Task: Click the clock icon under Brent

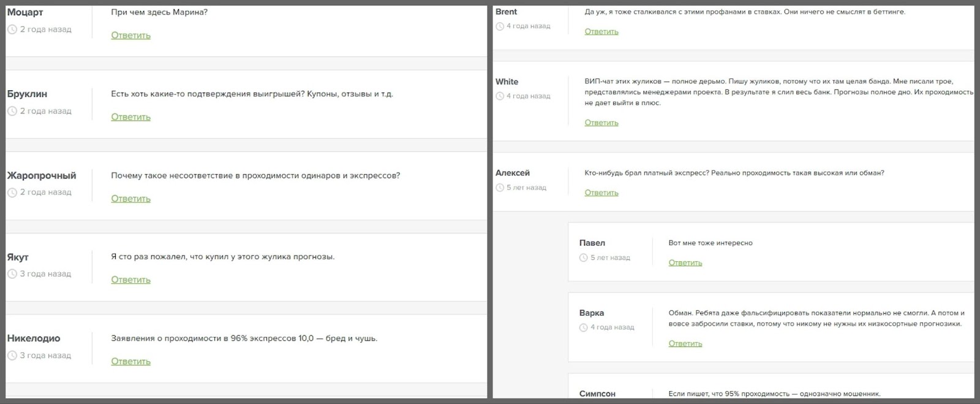Action: pos(500,26)
